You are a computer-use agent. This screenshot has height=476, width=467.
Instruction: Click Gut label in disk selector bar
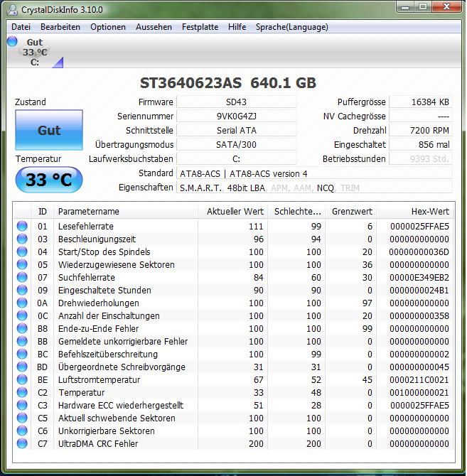pos(35,42)
